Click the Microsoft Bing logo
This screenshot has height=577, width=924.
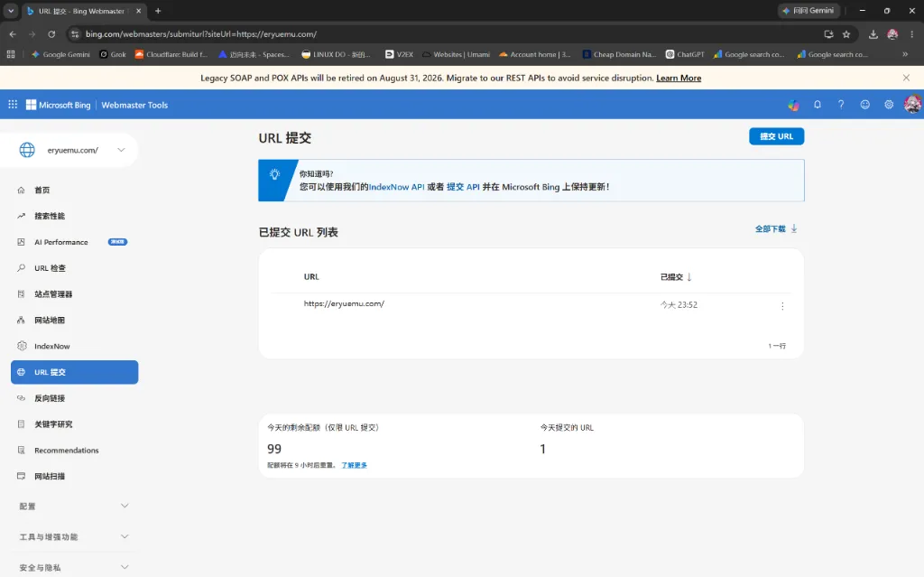[59, 105]
